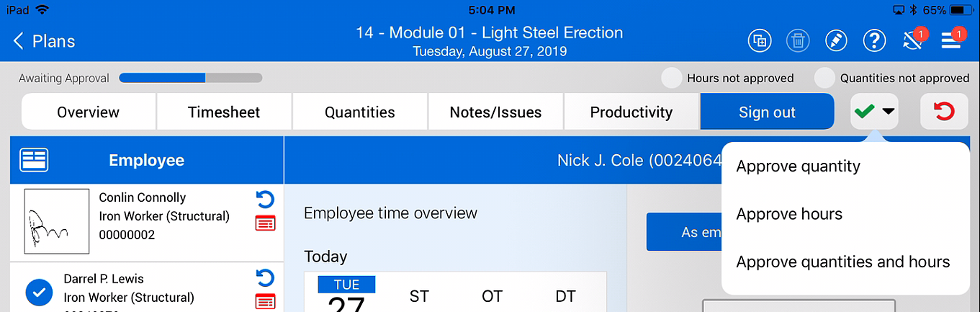The height and width of the screenshot is (312, 980).
Task: Click the pencil edit icon
Action: [x=836, y=40]
